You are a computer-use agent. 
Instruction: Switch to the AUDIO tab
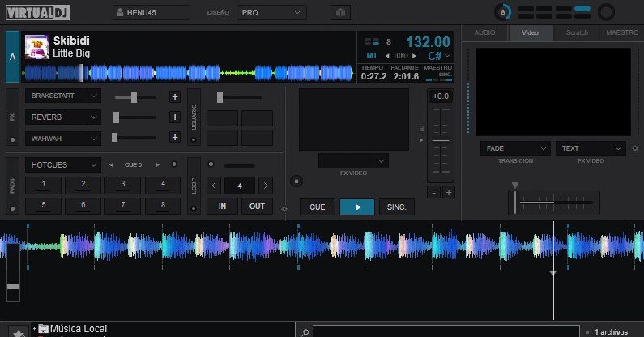[x=484, y=32]
